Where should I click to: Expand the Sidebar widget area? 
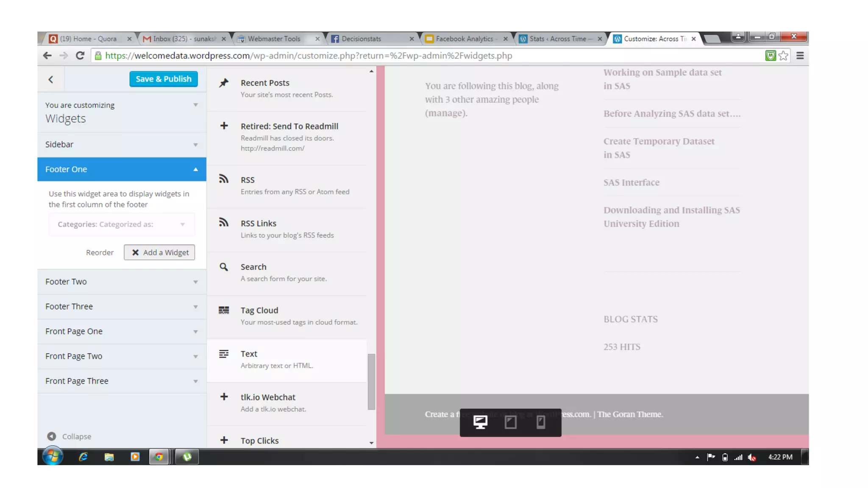[122, 144]
